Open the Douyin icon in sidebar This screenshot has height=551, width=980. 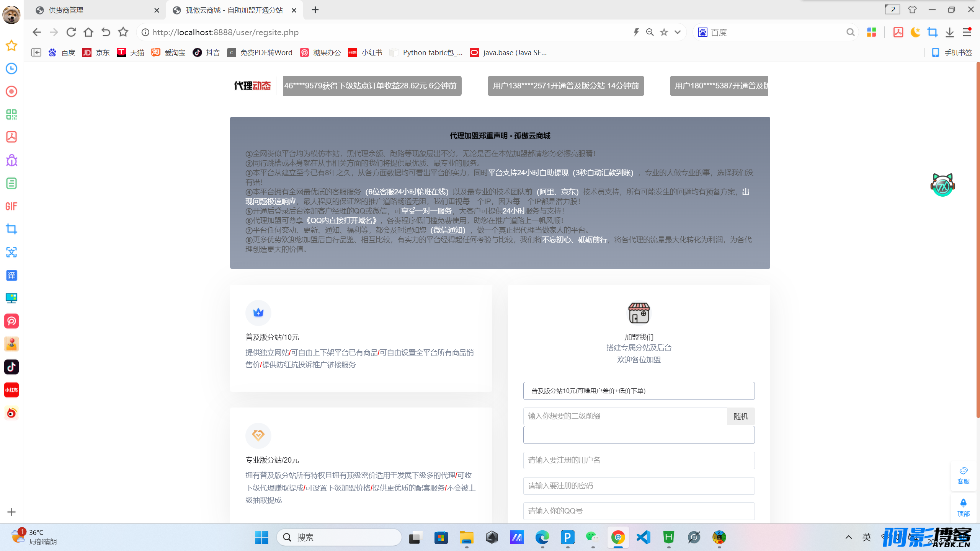tap(11, 367)
